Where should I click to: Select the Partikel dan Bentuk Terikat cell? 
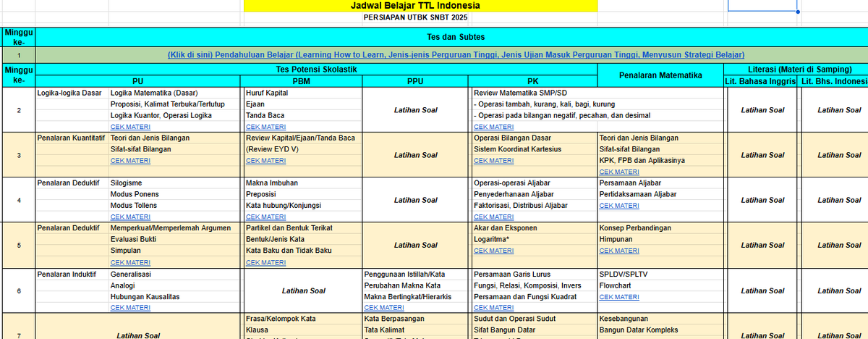pyautogui.click(x=302, y=228)
